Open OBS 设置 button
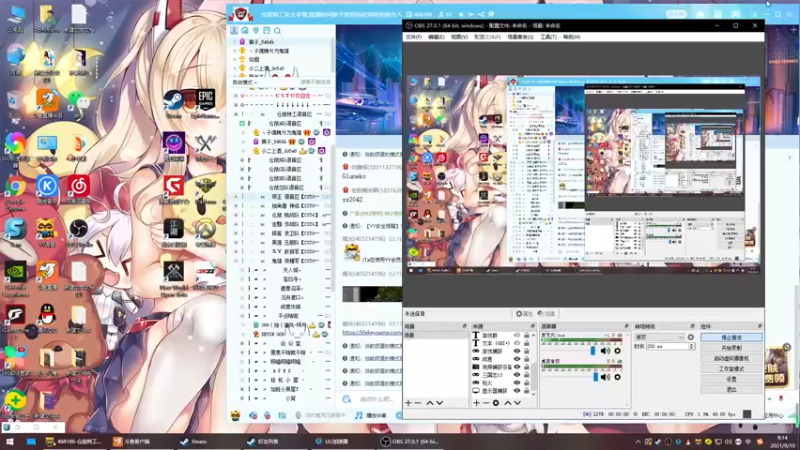 pos(731,379)
